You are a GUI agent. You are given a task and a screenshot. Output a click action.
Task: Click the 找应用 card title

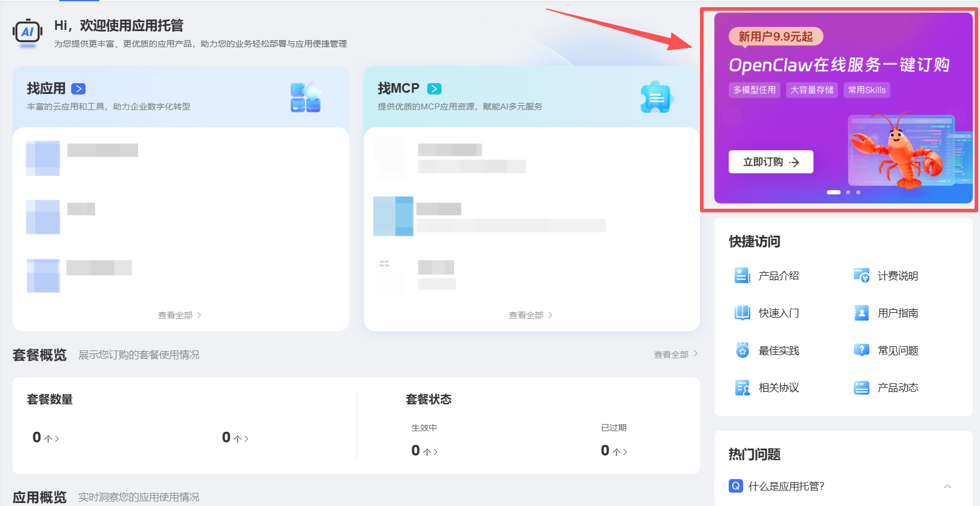pyautogui.click(x=46, y=89)
